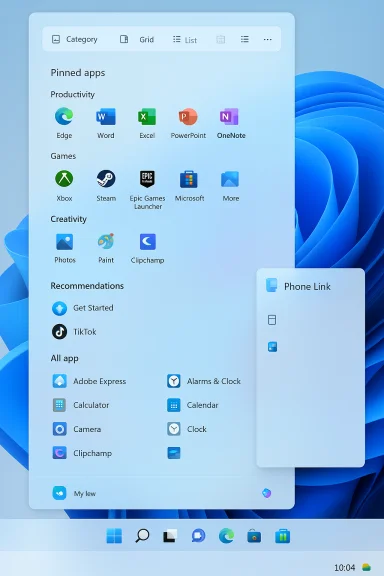Screen dimensions: 384x576
Task: Switch to Category view
Action: coord(75,39)
